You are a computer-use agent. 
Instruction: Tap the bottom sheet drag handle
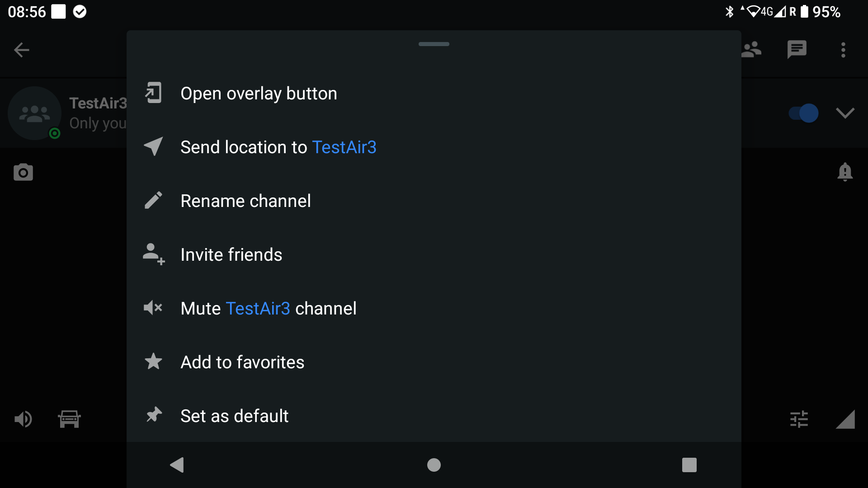434,44
